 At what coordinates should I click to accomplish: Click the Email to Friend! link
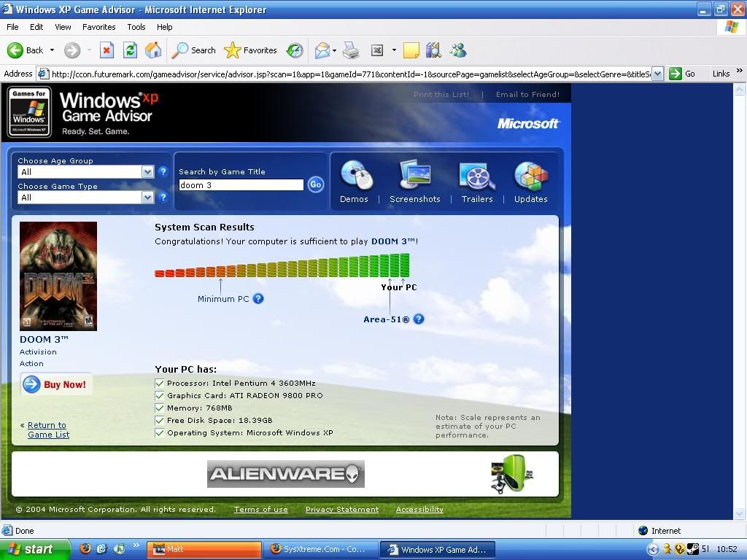tap(528, 94)
